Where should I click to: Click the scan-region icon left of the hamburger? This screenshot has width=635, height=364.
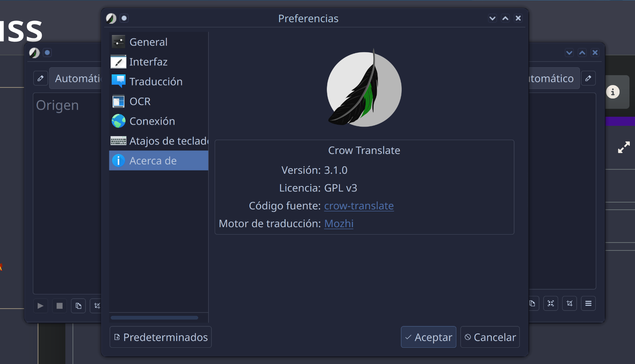[551, 303]
